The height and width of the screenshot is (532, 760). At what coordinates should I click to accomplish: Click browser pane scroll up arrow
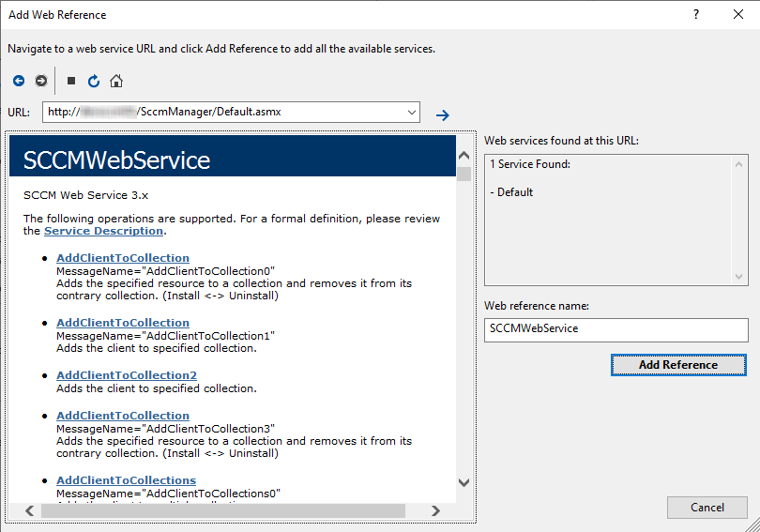(x=464, y=155)
